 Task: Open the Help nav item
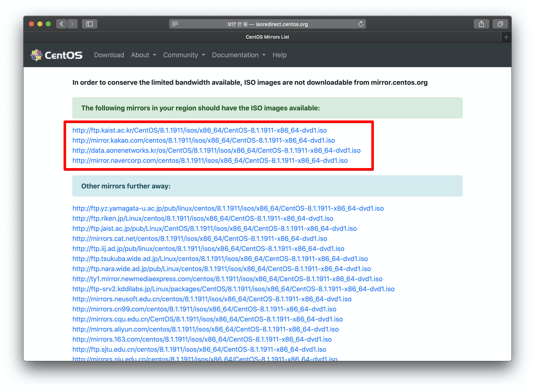coord(279,55)
